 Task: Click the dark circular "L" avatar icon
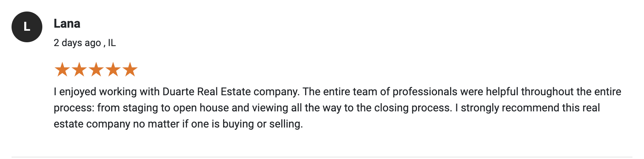[27, 27]
